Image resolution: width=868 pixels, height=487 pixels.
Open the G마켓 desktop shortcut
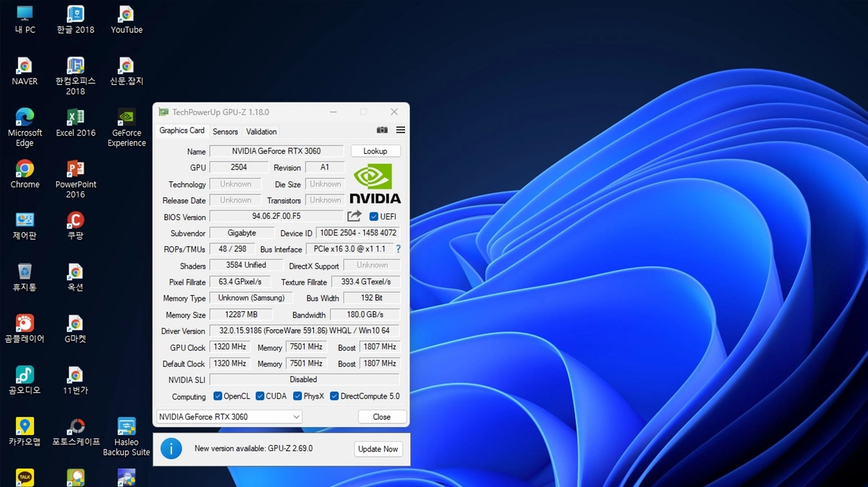pos(75,329)
